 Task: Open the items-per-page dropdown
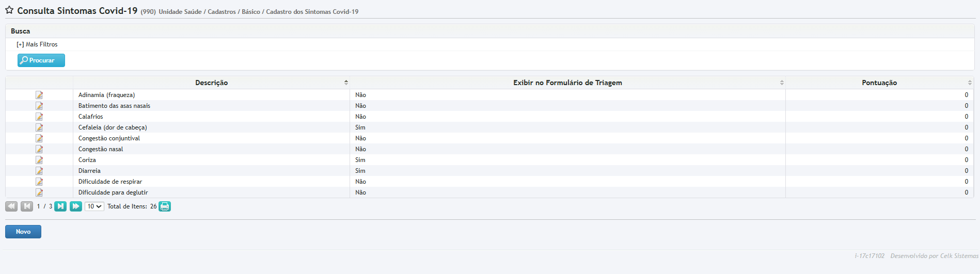click(94, 206)
